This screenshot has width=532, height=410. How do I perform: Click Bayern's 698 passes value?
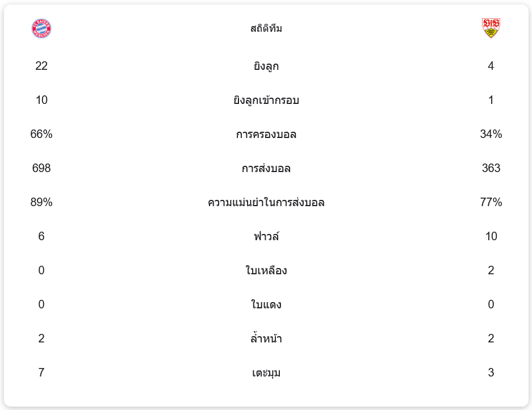tap(41, 169)
